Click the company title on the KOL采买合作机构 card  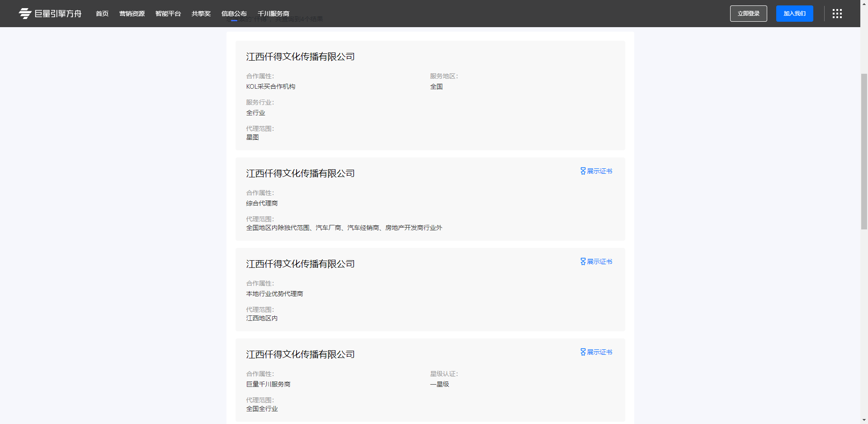click(300, 57)
